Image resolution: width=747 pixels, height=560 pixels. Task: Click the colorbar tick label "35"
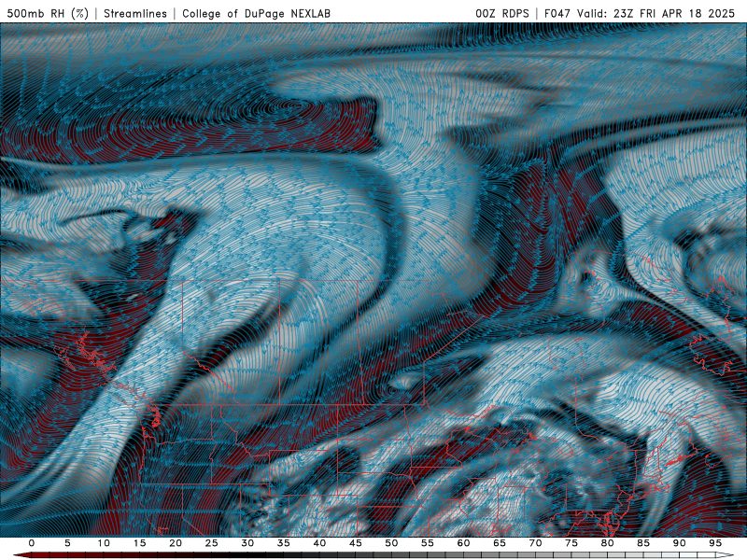(284, 543)
